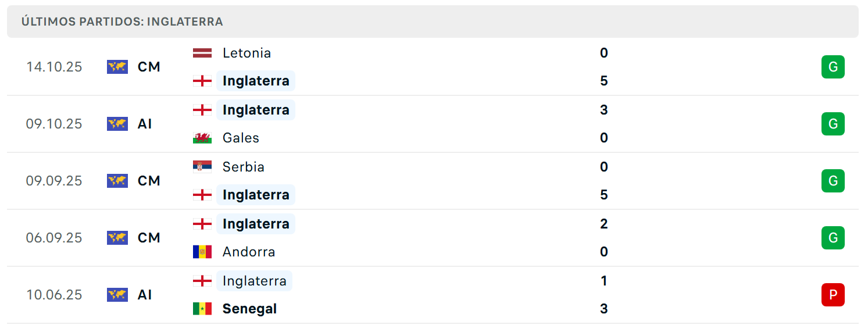Click green G badge for Letonia match

(x=833, y=67)
